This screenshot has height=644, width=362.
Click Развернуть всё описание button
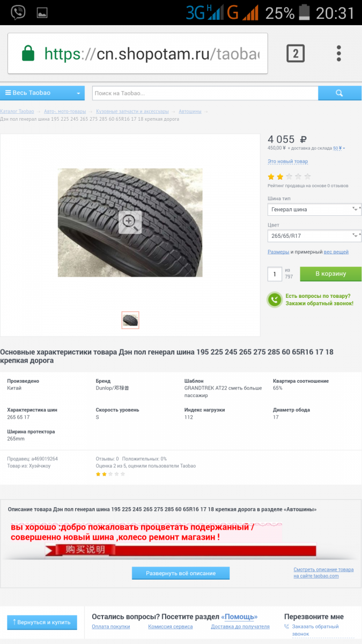[181, 573]
